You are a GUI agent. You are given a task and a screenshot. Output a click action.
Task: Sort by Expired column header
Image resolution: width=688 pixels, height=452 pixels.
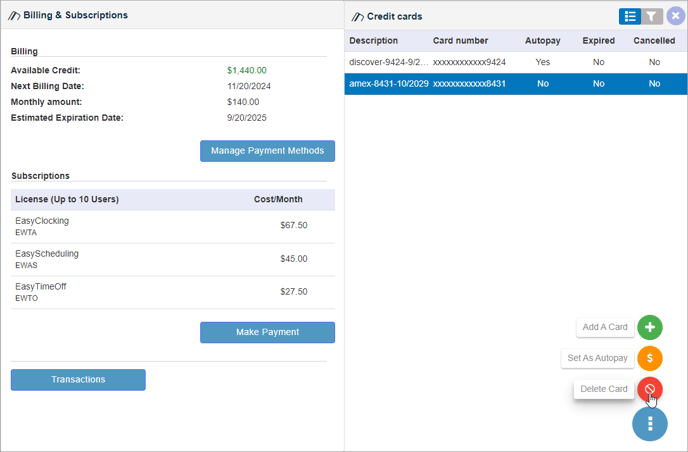coord(598,41)
